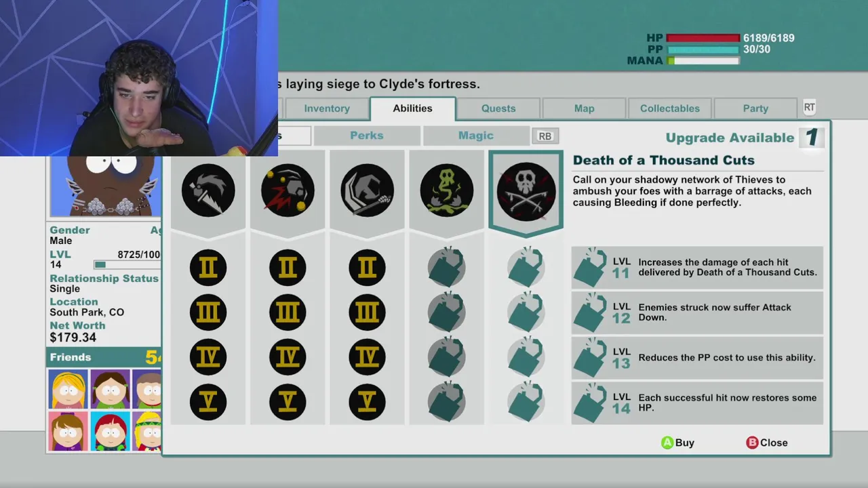Choose level IV upgrade in second ability column

(x=288, y=357)
